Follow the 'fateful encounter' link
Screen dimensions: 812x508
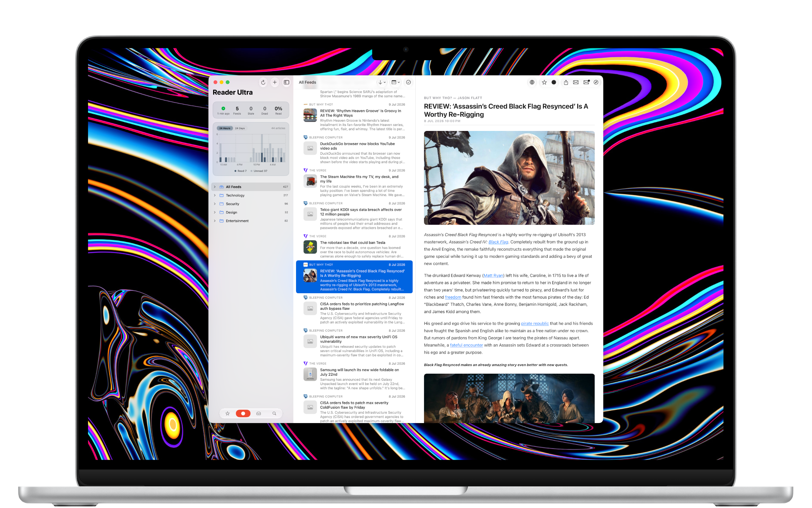click(x=466, y=345)
